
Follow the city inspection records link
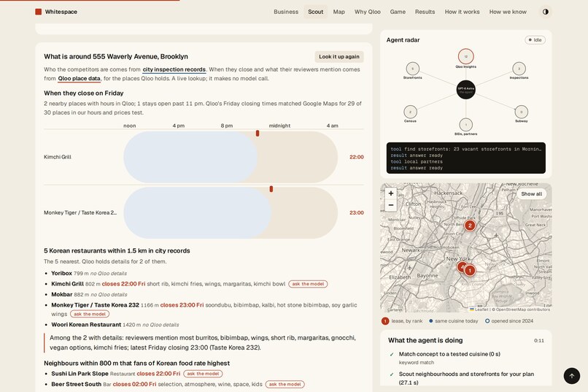tap(174, 69)
